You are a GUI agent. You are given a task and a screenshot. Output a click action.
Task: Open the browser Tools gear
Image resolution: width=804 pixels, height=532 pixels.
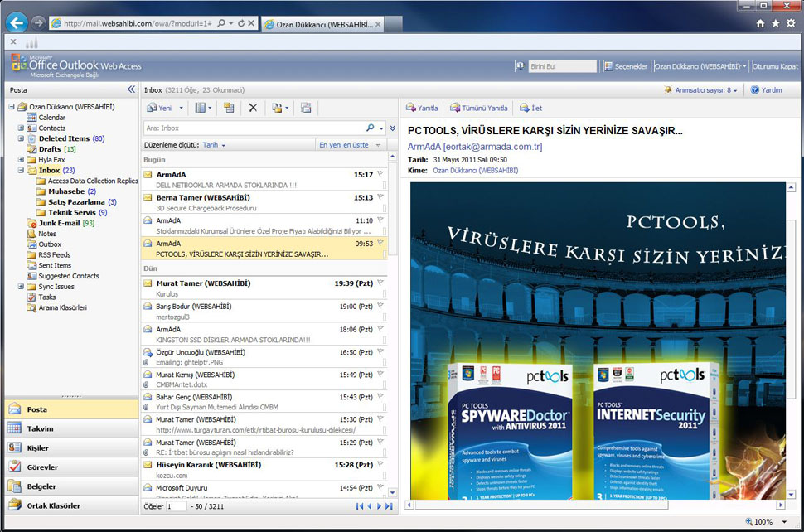point(792,23)
